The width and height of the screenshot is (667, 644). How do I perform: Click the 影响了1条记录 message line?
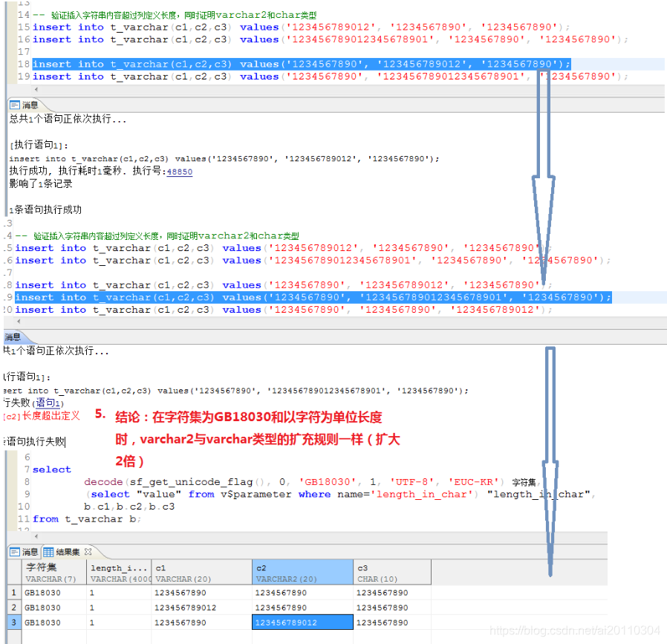pos(41,183)
